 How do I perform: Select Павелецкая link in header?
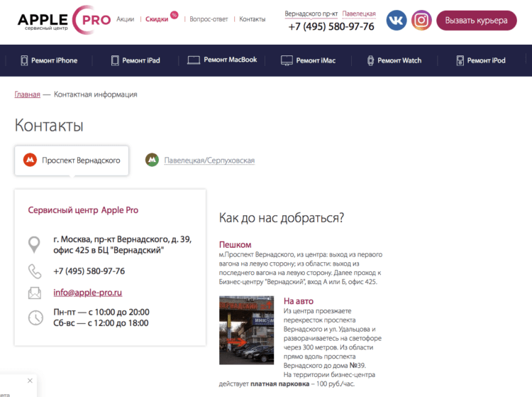(359, 13)
